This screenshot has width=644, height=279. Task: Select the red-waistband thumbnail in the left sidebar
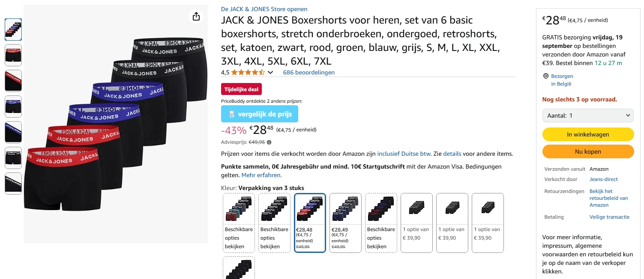(13, 80)
